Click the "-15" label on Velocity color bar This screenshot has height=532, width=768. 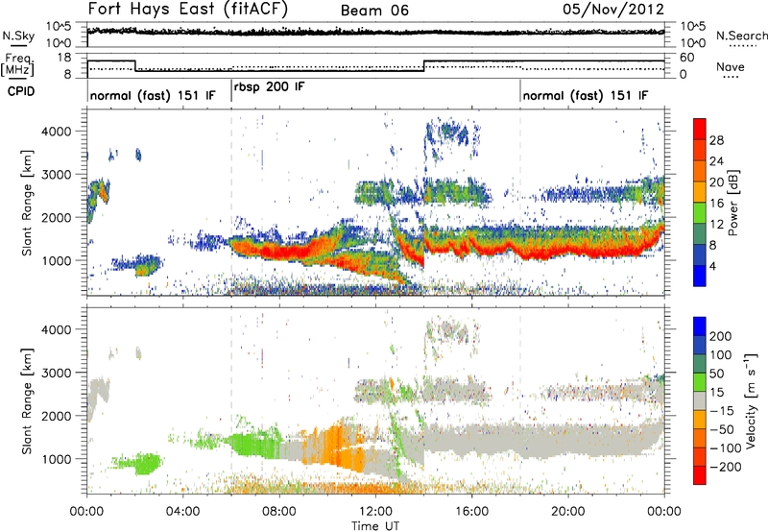coord(722,411)
